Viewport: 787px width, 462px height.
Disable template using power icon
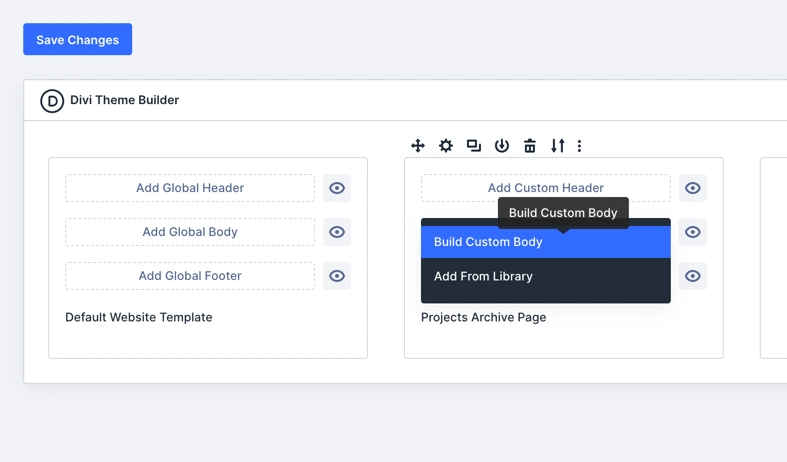[501, 146]
